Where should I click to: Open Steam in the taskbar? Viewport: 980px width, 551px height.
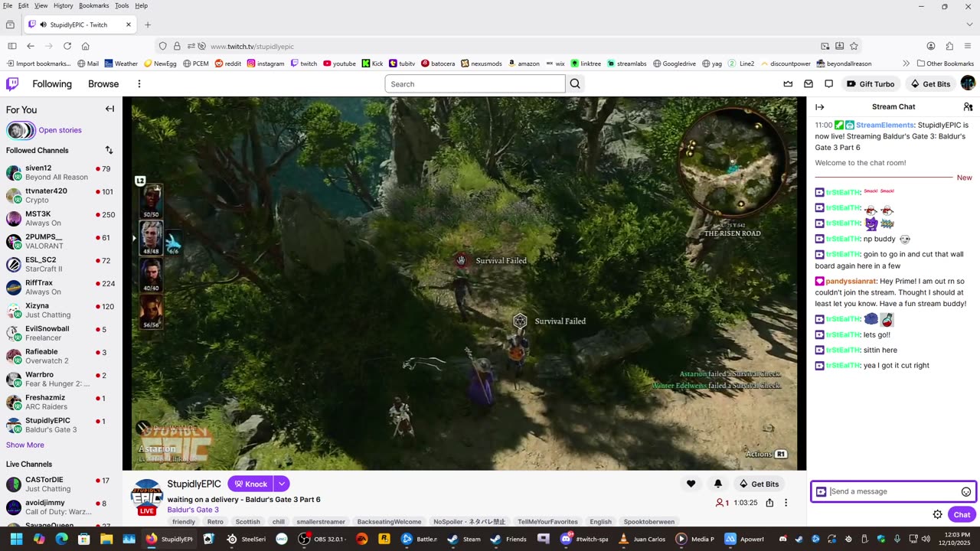(x=464, y=539)
